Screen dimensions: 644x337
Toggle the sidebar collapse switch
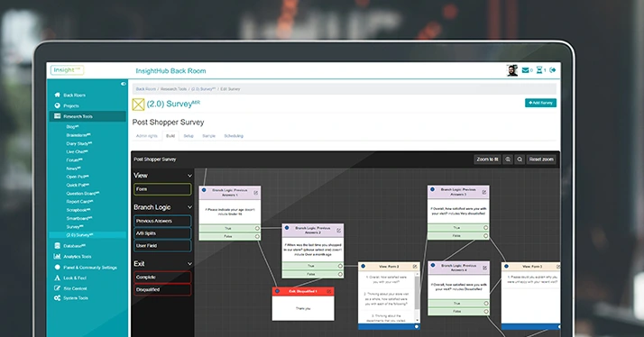[124, 84]
